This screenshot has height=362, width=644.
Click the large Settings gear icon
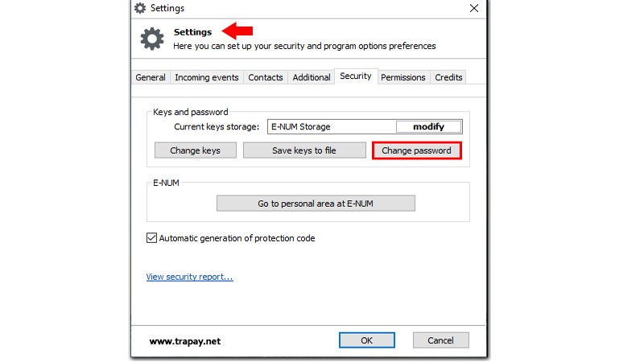pos(152,39)
